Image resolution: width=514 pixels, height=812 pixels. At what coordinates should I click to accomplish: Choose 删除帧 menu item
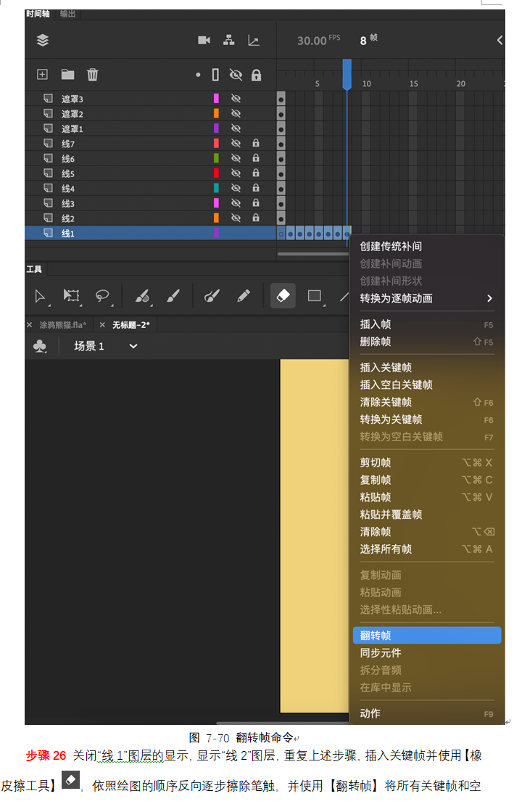pos(427,342)
